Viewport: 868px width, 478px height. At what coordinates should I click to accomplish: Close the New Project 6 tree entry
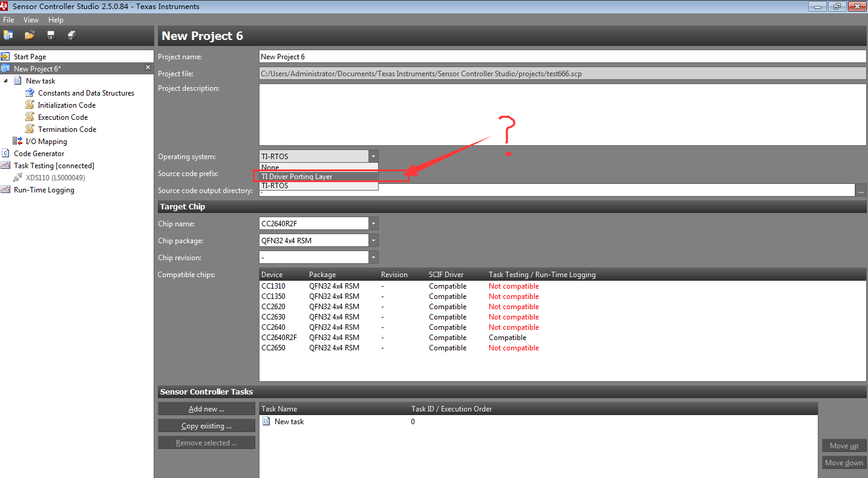point(148,68)
